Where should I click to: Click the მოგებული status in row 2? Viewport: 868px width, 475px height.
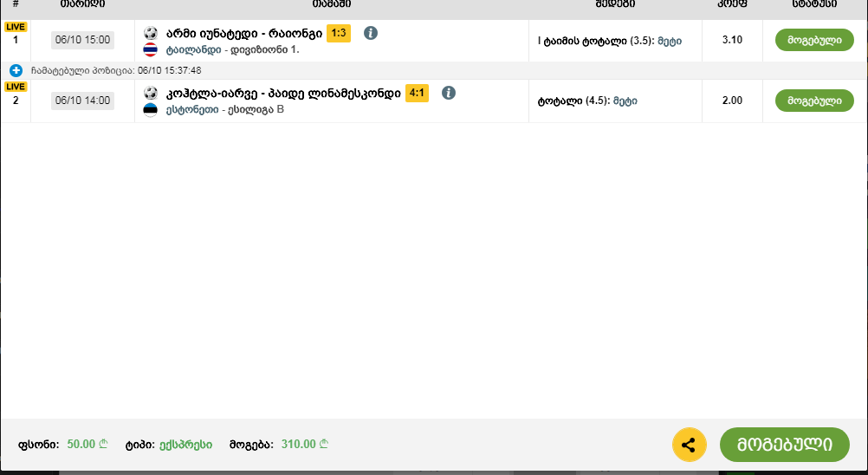(x=814, y=101)
